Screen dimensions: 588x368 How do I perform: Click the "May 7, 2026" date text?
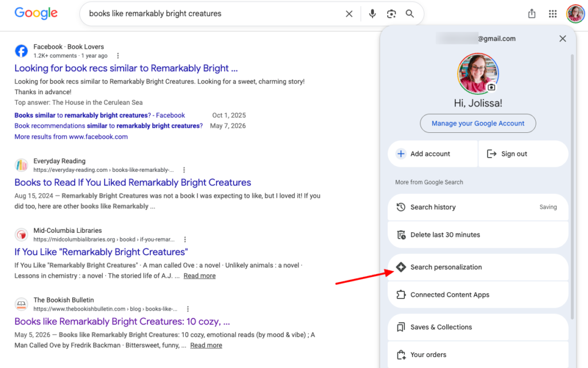coord(227,126)
